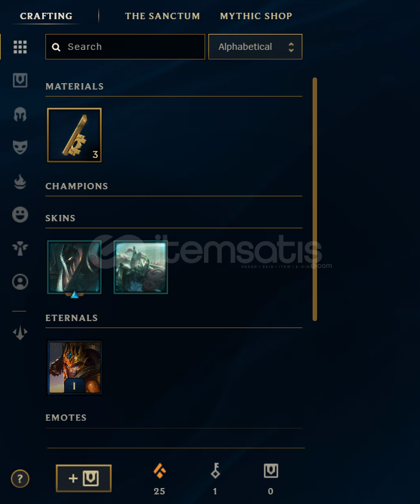The width and height of the screenshot is (420, 504).
Task: Filter loot by emotes smiley icon
Action: click(20, 214)
